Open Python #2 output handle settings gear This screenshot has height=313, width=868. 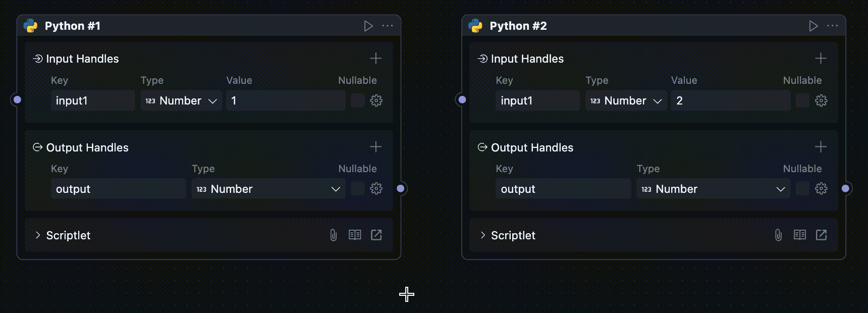[x=821, y=189]
